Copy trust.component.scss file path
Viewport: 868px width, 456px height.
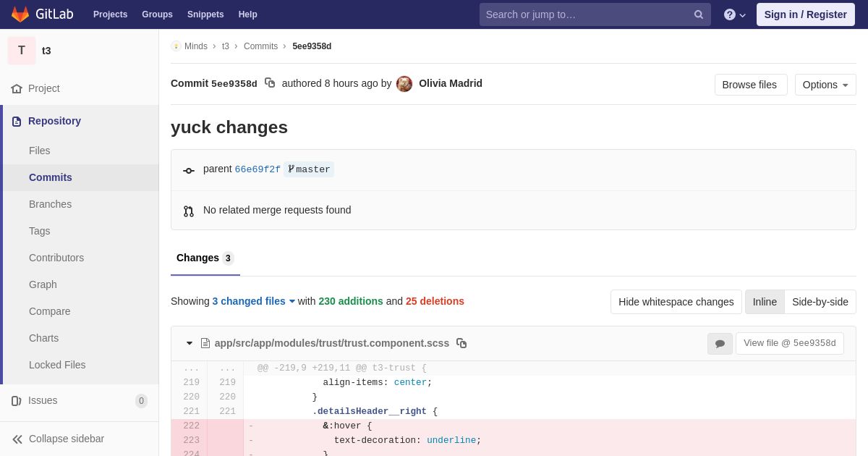pyautogui.click(x=461, y=343)
